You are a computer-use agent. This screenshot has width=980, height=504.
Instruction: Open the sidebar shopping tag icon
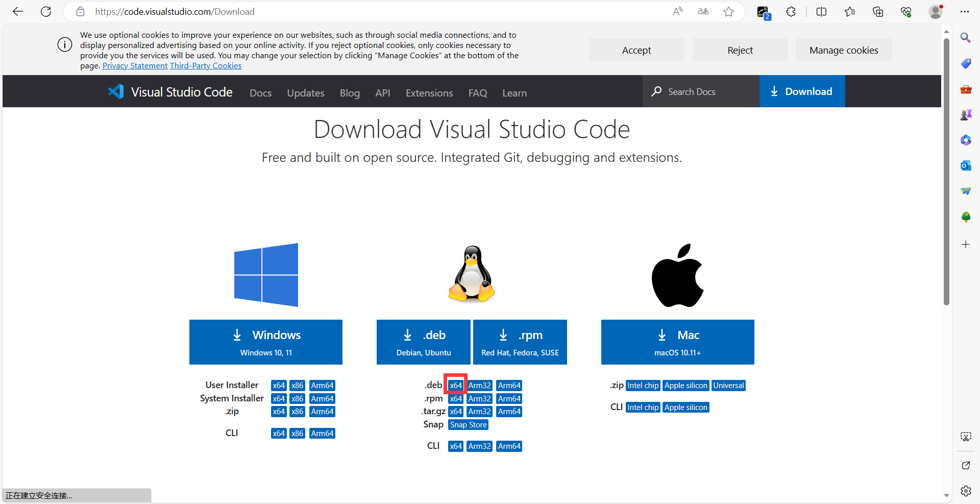[966, 63]
